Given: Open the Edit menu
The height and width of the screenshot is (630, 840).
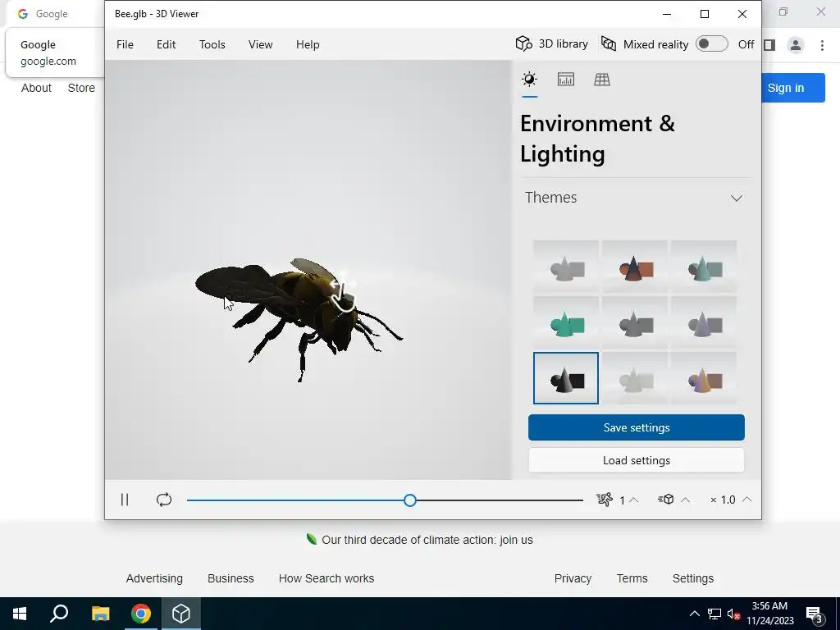Looking at the screenshot, I should (166, 44).
